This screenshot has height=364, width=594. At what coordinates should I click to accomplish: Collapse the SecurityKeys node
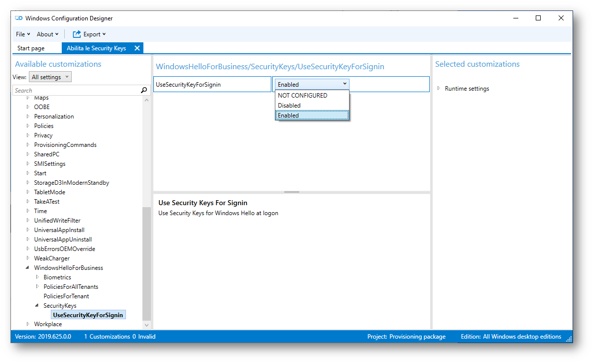37,305
